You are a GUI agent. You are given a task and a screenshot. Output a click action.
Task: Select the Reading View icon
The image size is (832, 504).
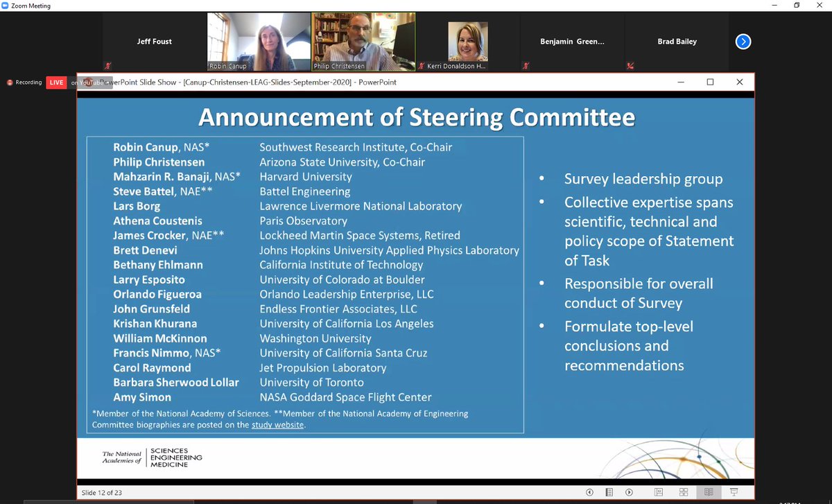(709, 492)
